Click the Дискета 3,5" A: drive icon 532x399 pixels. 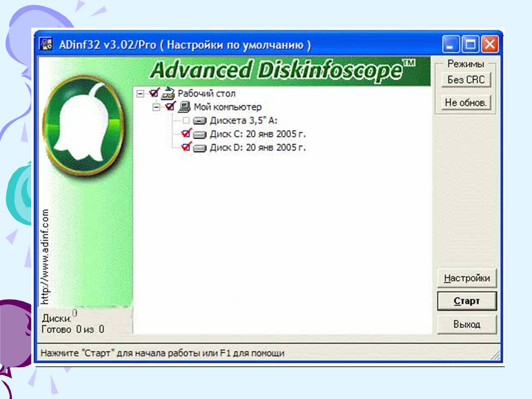[x=199, y=121]
